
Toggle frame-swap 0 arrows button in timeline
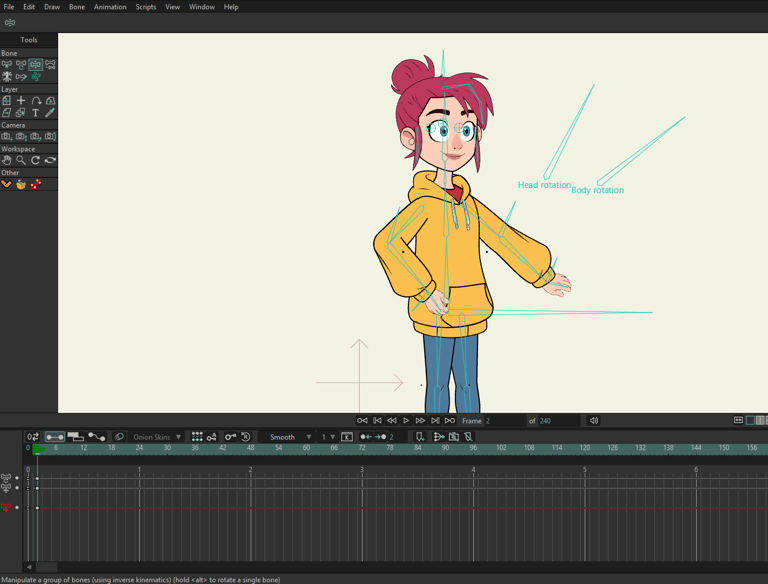coord(33,437)
